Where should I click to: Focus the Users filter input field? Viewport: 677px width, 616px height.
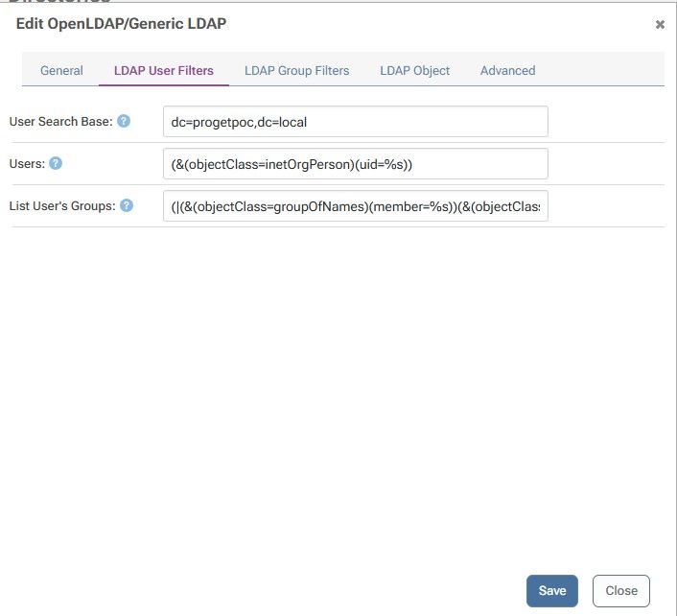356,164
